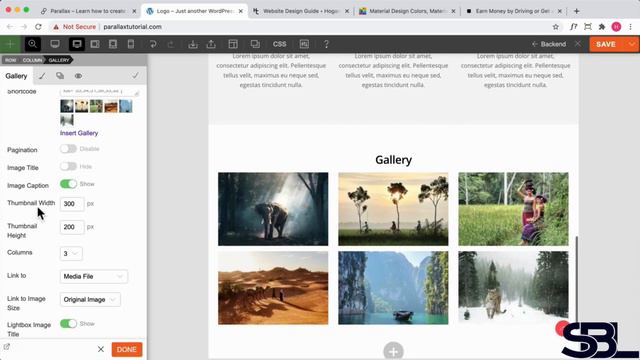Open the lake with boat gallery image

pos(393,288)
